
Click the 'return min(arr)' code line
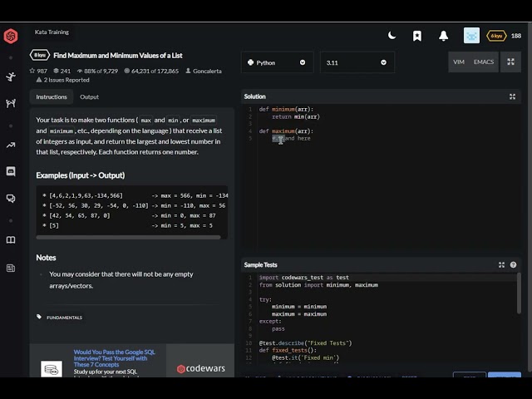pos(296,116)
